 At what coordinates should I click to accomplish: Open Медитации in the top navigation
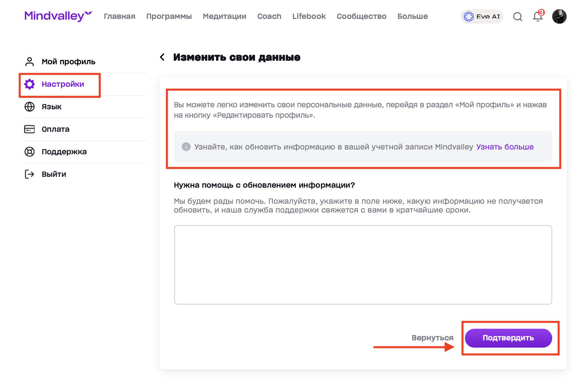(224, 16)
